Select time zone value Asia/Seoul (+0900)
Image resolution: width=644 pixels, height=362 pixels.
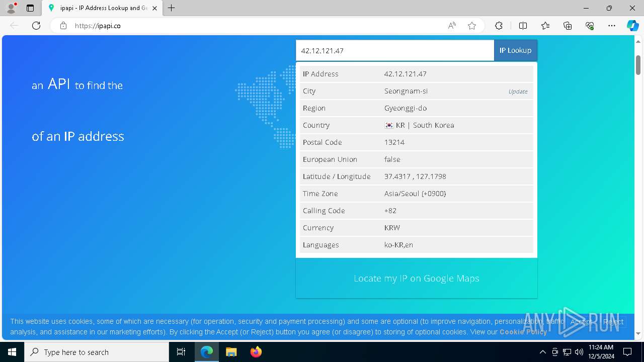(x=415, y=194)
